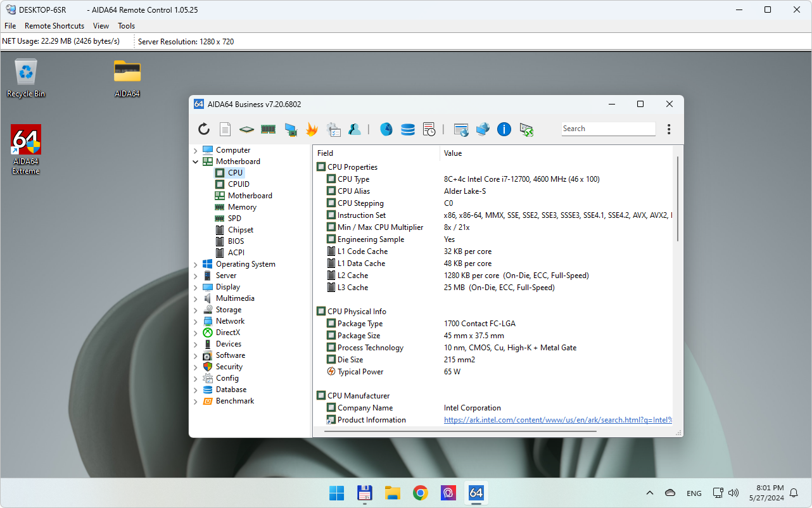
Task: Collapse the Motherboard tree node
Action: (x=196, y=162)
